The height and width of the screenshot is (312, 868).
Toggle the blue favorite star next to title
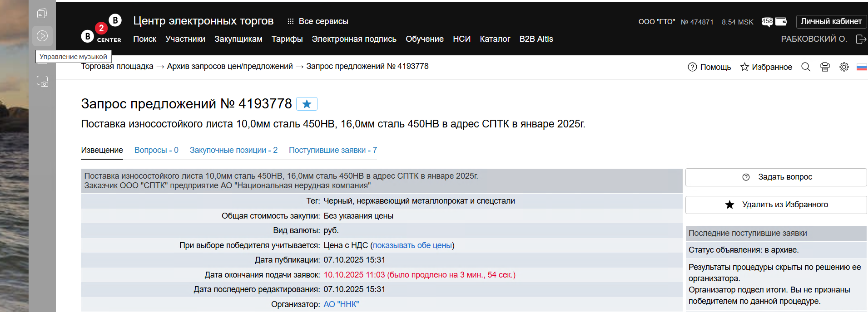click(307, 104)
